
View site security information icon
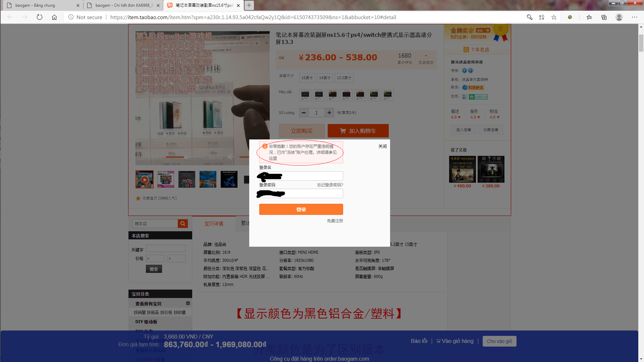click(71, 17)
